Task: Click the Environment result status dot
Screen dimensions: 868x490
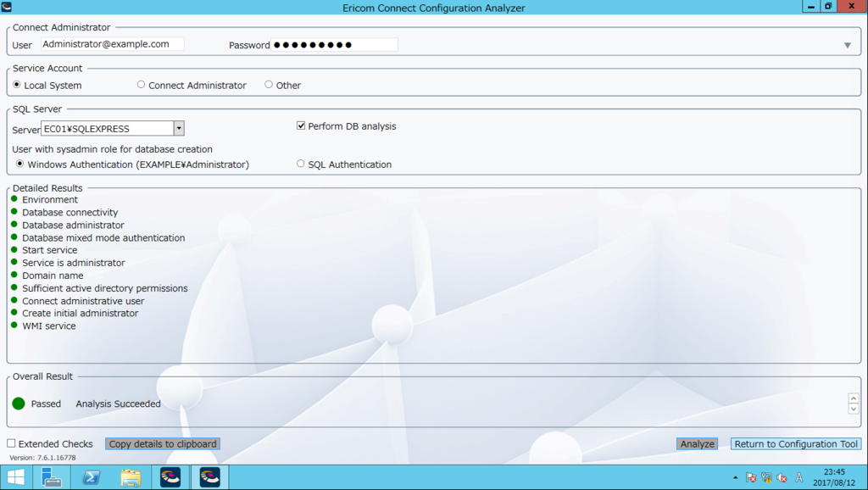Action: [14, 198]
